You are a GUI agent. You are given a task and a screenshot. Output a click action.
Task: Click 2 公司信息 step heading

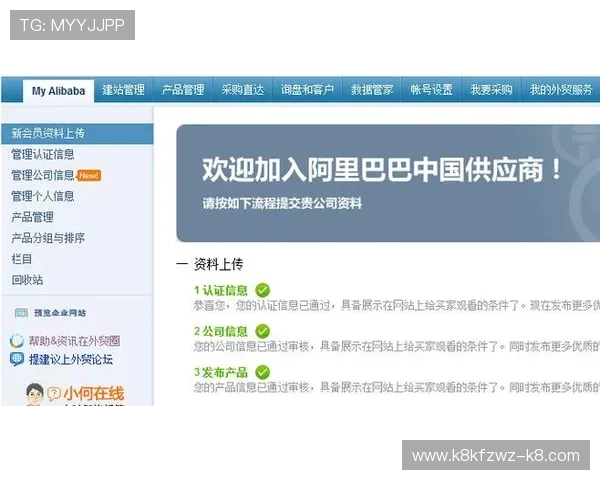(221, 331)
